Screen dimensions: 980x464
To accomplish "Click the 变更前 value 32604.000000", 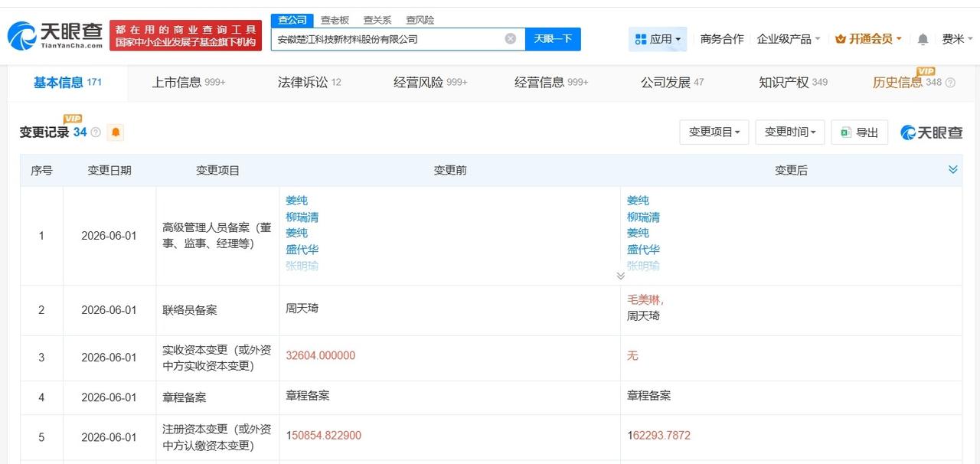I will 321,355.
